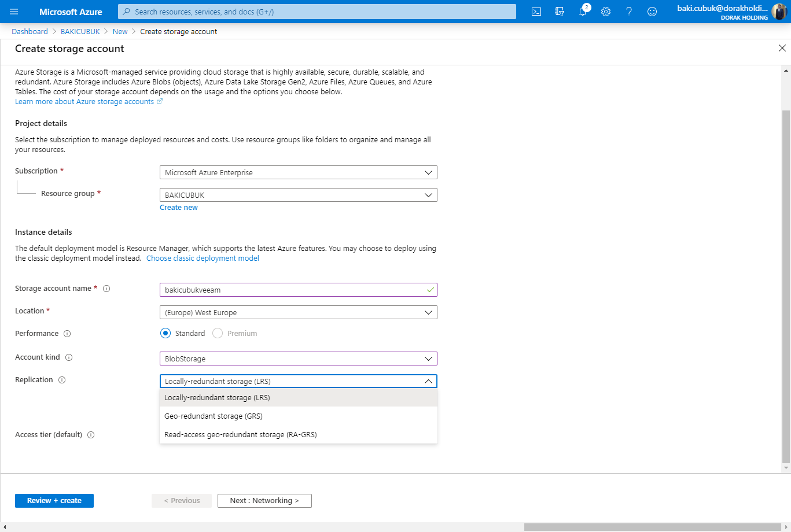Open the Subscription dropdown

pyautogui.click(x=298, y=172)
